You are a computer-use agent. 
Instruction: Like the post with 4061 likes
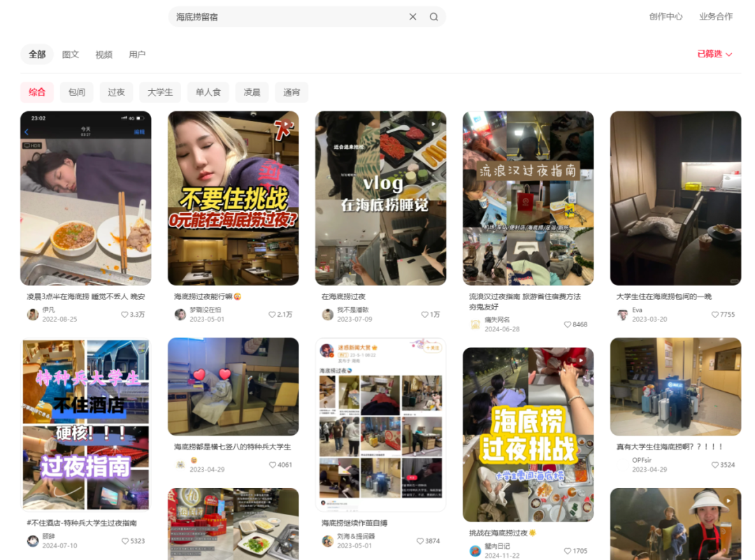[273, 465]
